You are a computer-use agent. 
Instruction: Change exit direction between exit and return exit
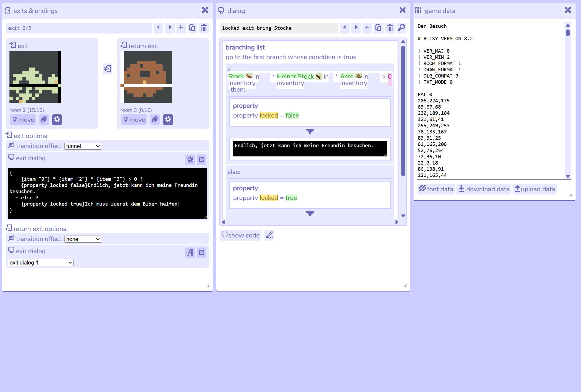tap(108, 69)
